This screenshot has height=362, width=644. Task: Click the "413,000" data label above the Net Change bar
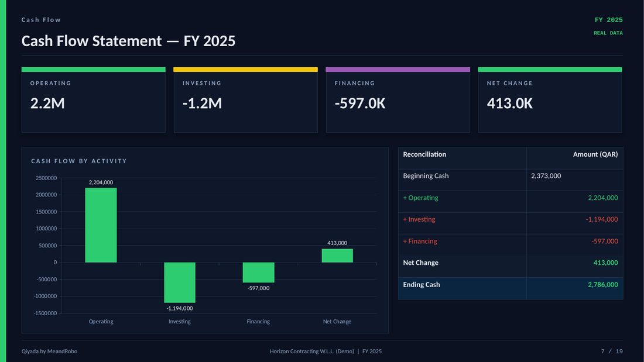[337, 243]
